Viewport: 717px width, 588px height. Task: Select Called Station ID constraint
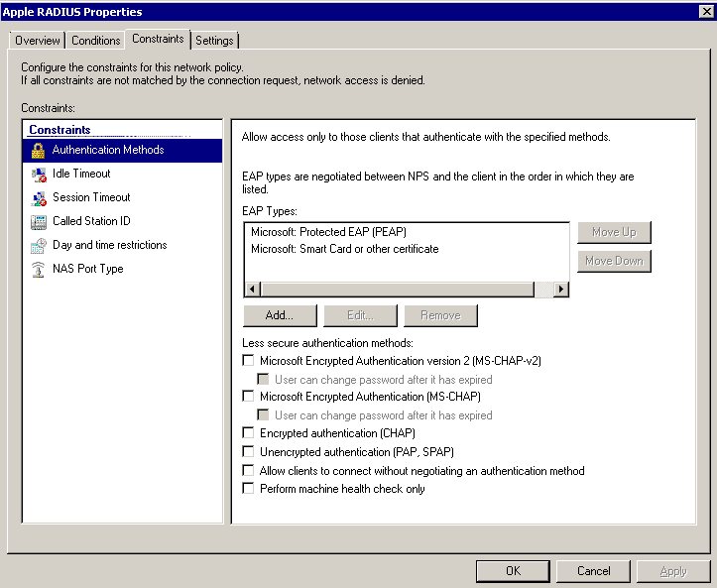tap(122, 221)
